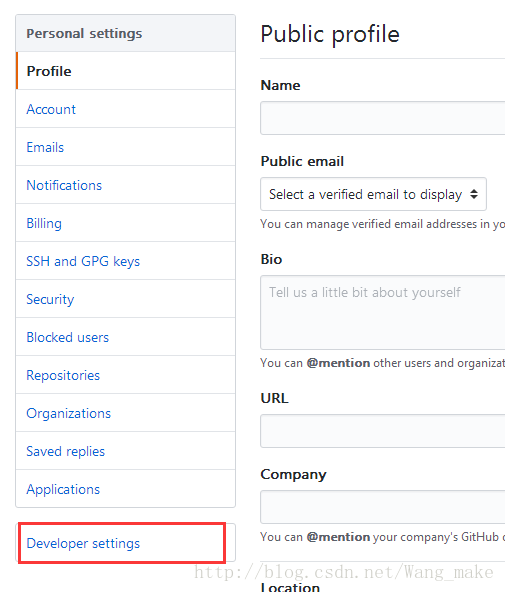
Task: Focus the Name input field
Action: tap(383, 118)
